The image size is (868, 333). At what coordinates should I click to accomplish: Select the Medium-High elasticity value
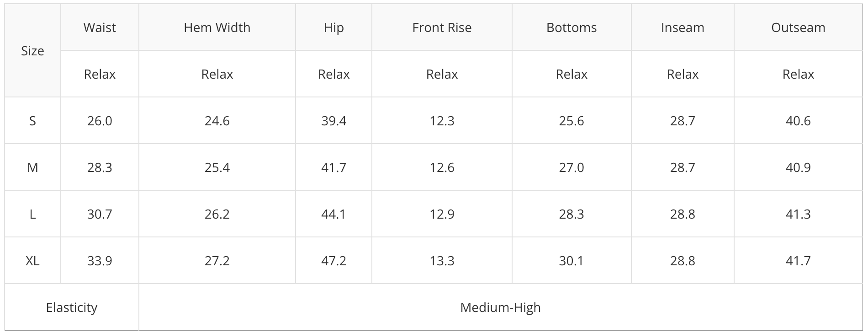point(500,307)
